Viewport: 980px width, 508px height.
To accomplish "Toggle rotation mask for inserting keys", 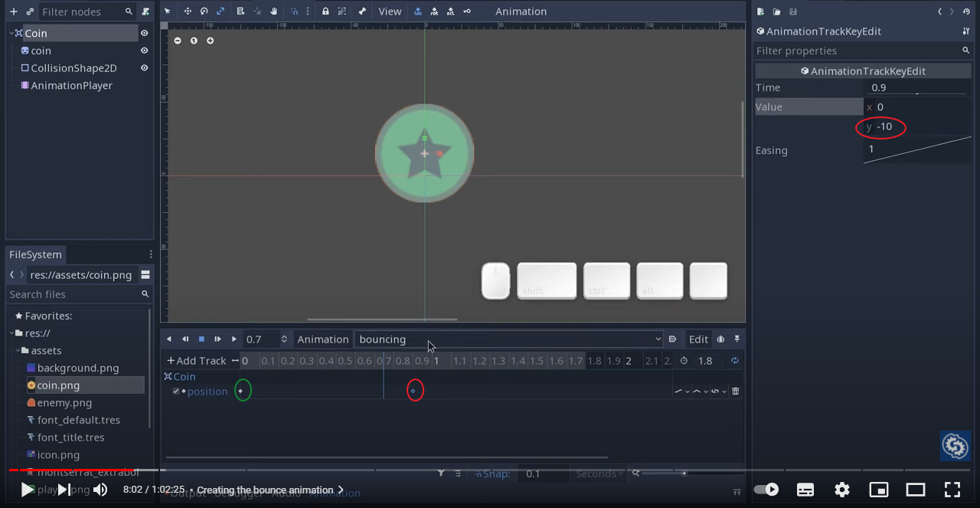I will coord(434,11).
